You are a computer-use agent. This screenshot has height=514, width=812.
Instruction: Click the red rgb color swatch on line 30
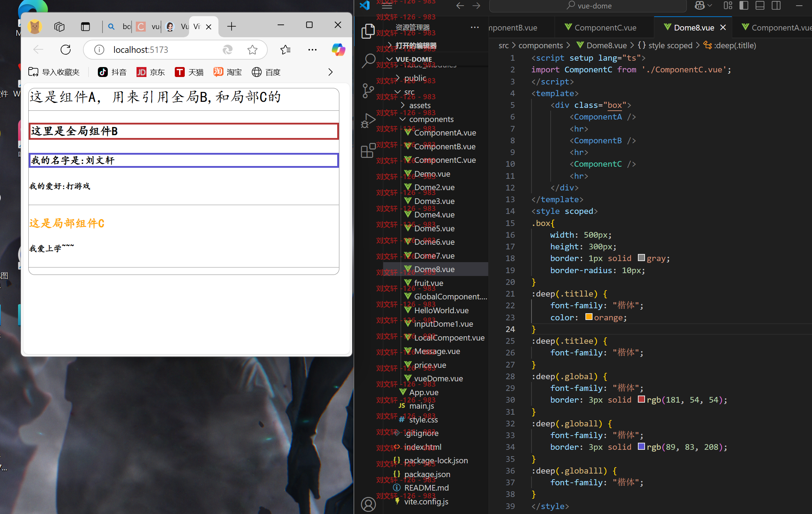pos(641,399)
